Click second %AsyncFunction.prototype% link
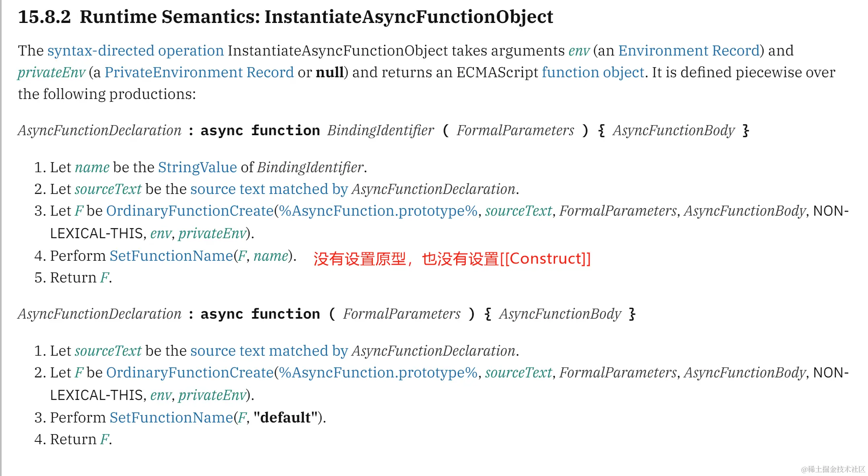 point(378,373)
